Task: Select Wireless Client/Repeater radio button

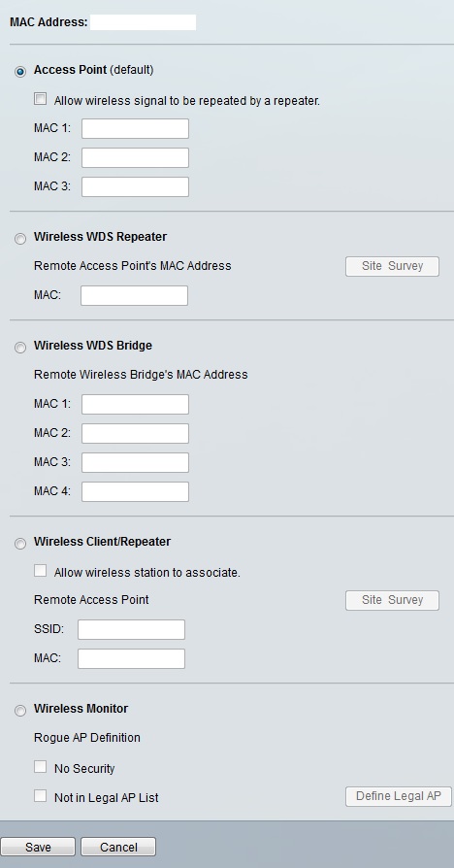Action: point(20,544)
